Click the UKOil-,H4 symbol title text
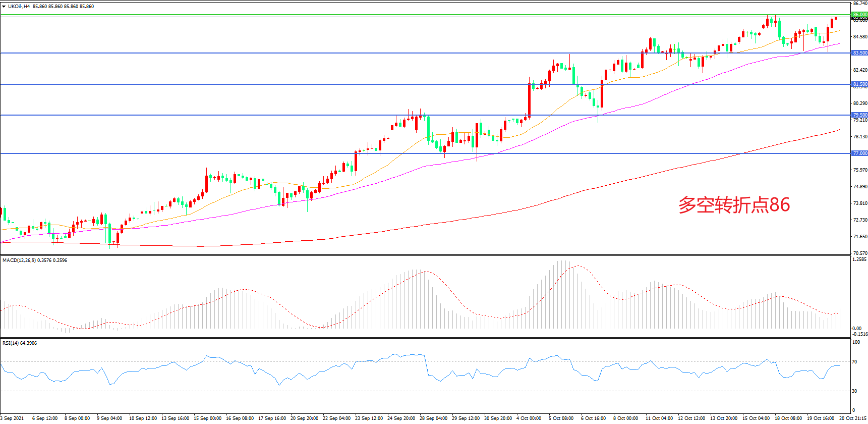Screen dimensions: 868x424 click(x=19, y=7)
